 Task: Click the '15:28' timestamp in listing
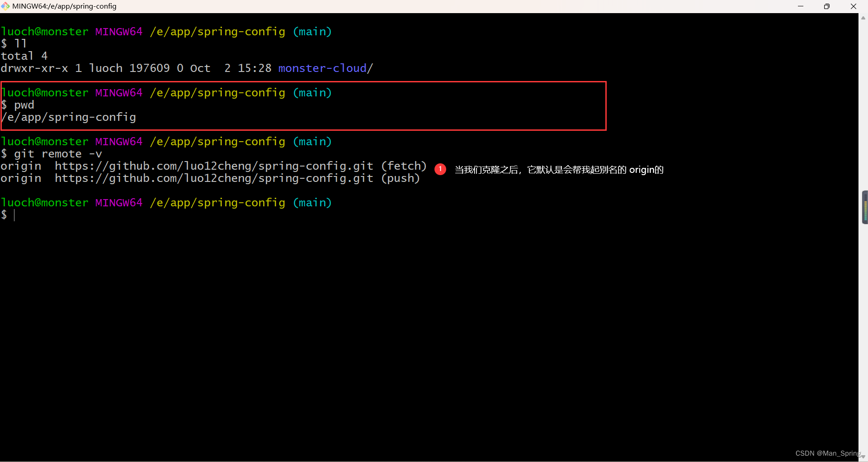tap(255, 68)
